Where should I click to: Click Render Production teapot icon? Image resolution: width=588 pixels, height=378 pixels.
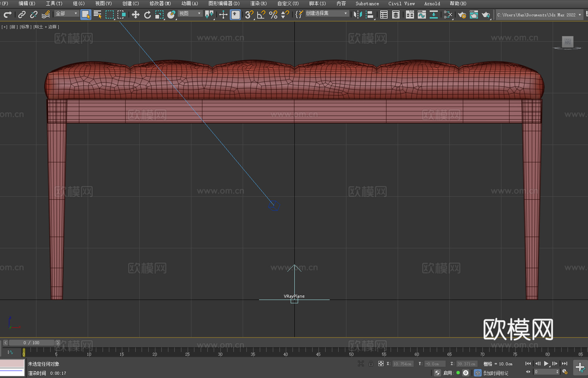click(486, 14)
